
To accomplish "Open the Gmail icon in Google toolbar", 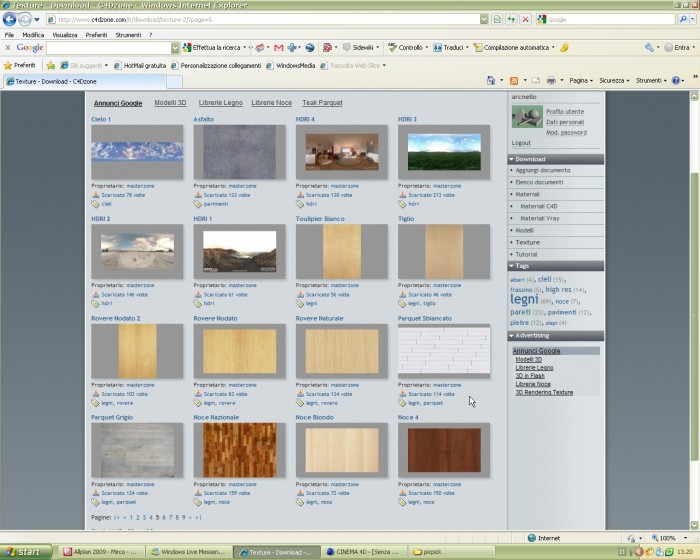I will coord(279,47).
